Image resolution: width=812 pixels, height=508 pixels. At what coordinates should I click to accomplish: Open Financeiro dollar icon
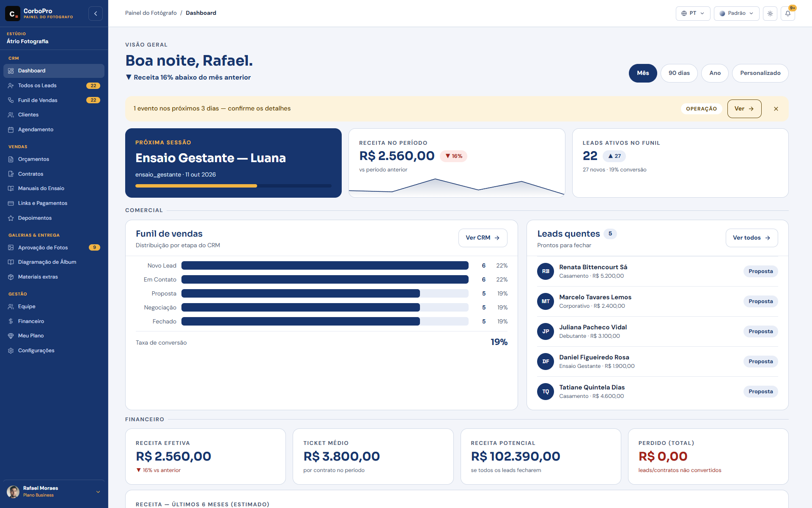(x=11, y=321)
